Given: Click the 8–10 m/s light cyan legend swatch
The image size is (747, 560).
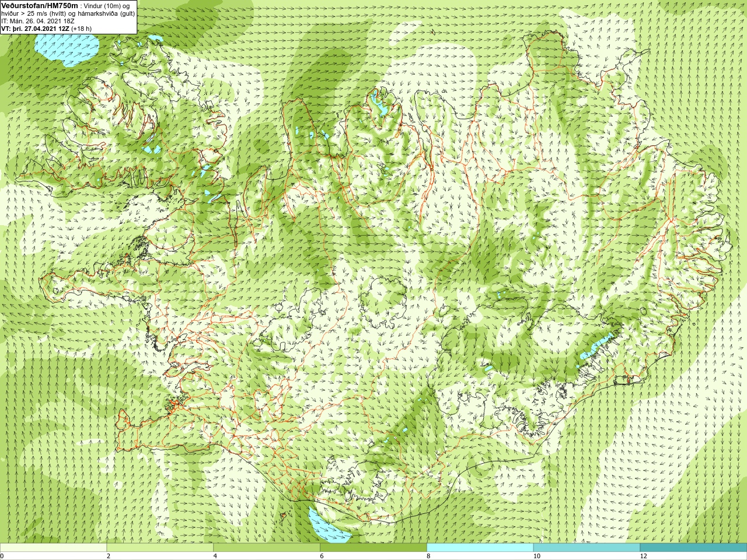Looking at the screenshot, I should click(480, 548).
